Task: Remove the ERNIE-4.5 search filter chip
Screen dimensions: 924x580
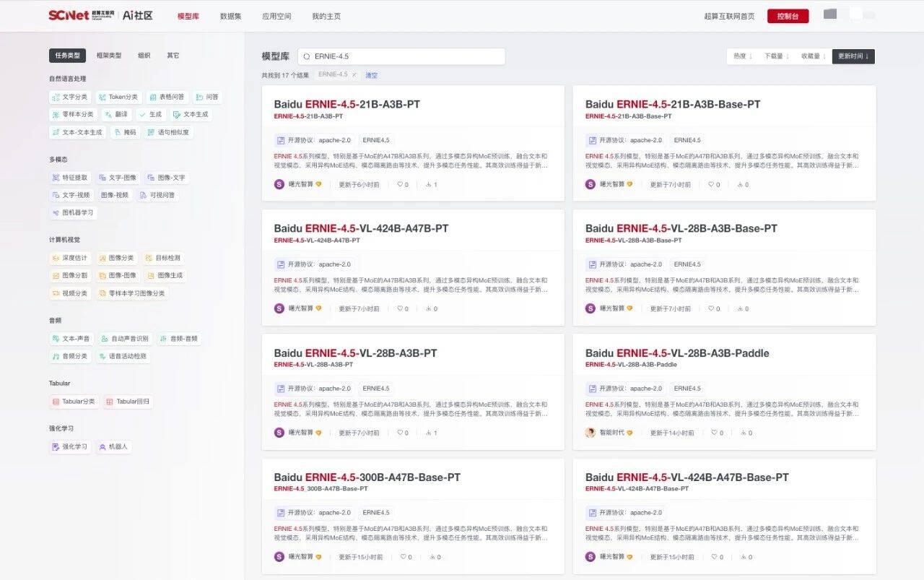Action: click(x=354, y=74)
